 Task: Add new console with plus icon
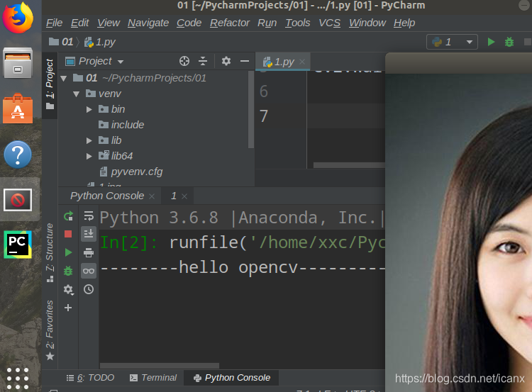click(68, 308)
